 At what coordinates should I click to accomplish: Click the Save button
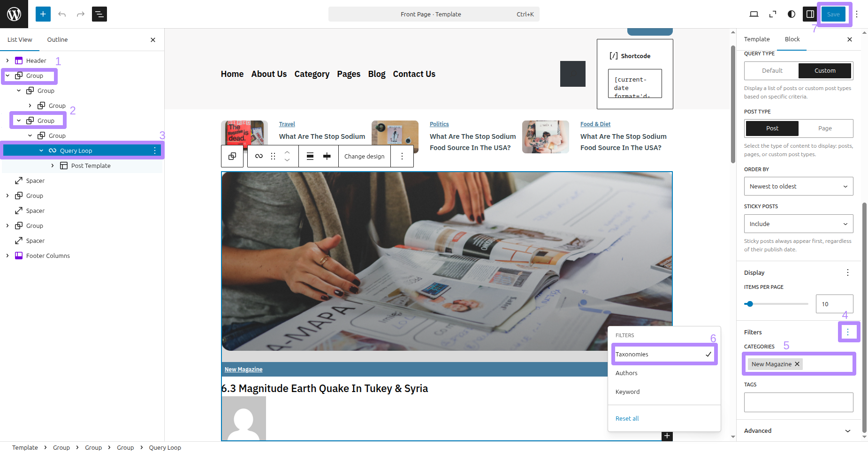click(833, 14)
